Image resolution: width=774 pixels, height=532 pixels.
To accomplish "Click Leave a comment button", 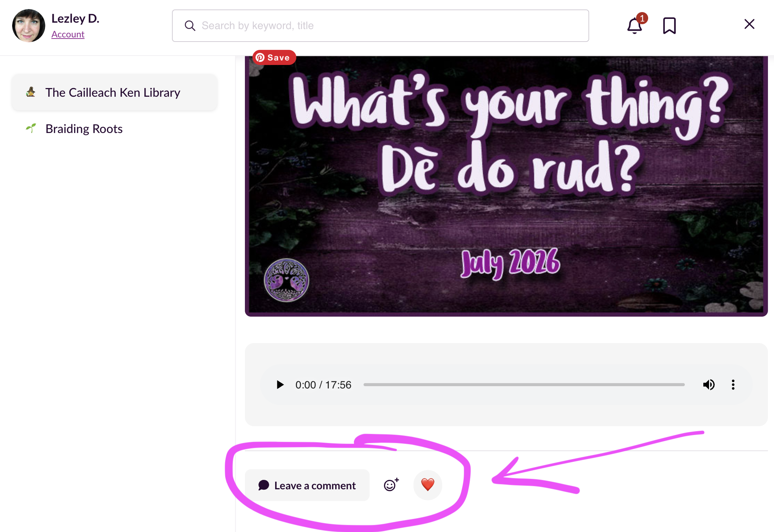I will pos(307,486).
